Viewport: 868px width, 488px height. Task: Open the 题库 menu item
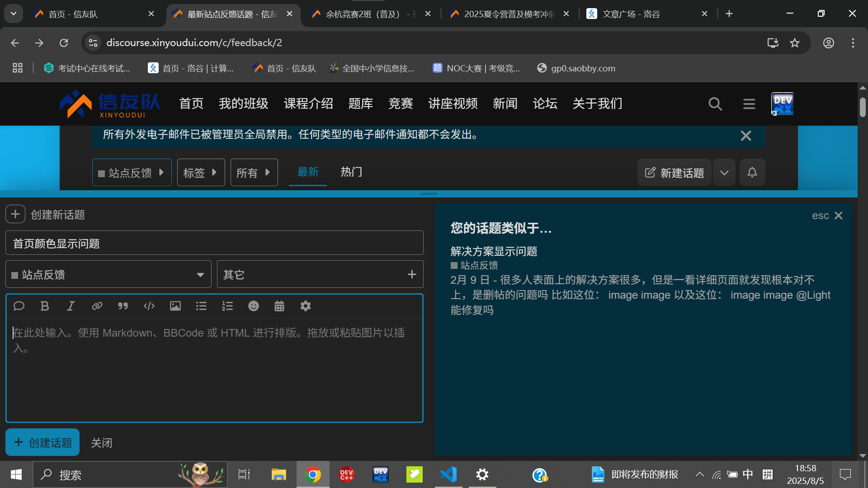361,103
